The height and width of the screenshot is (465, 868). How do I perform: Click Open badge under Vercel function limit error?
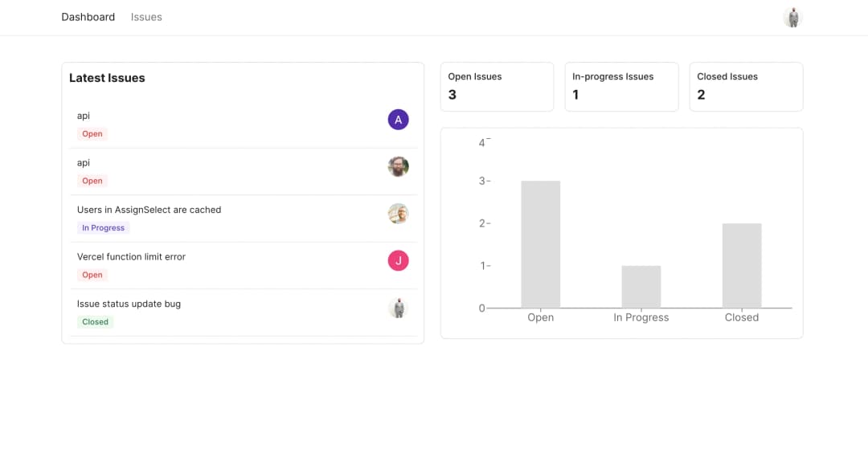pyautogui.click(x=92, y=275)
